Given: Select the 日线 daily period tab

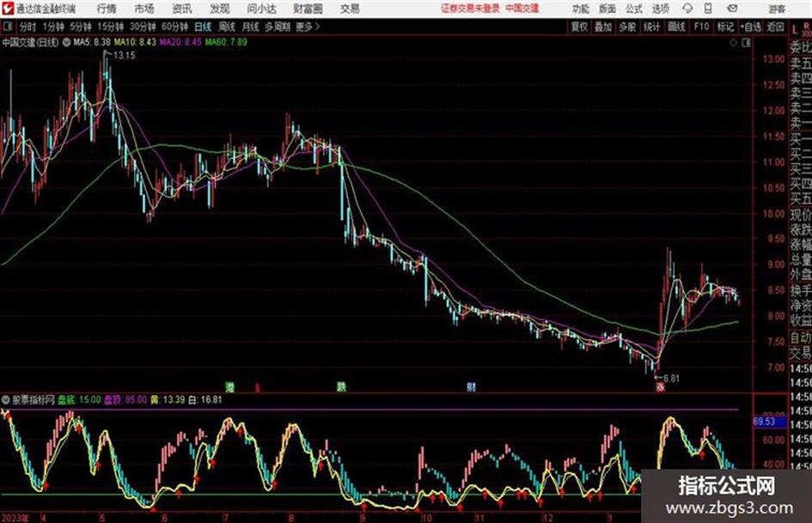Looking at the screenshot, I should (x=203, y=27).
